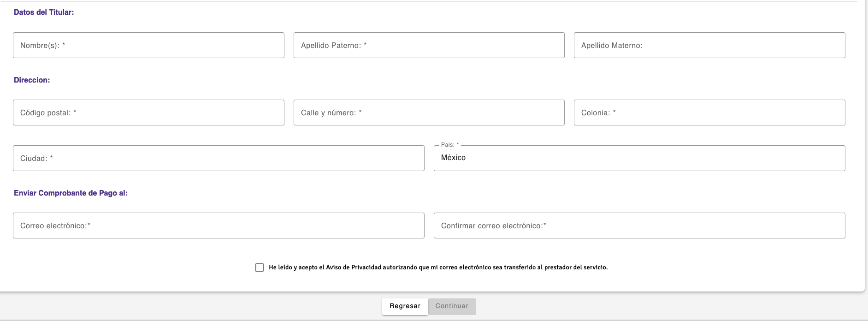Focus the Apellido Paterno field
The height and width of the screenshot is (321, 868).
point(429,45)
